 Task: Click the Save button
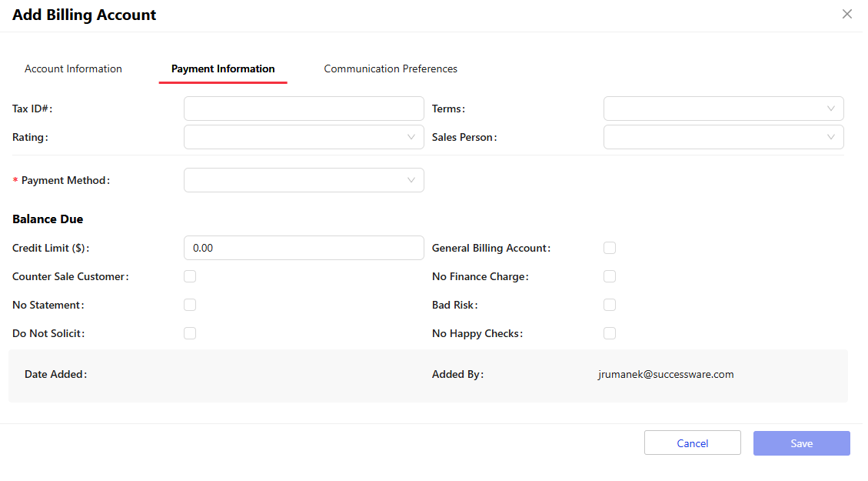click(x=801, y=443)
